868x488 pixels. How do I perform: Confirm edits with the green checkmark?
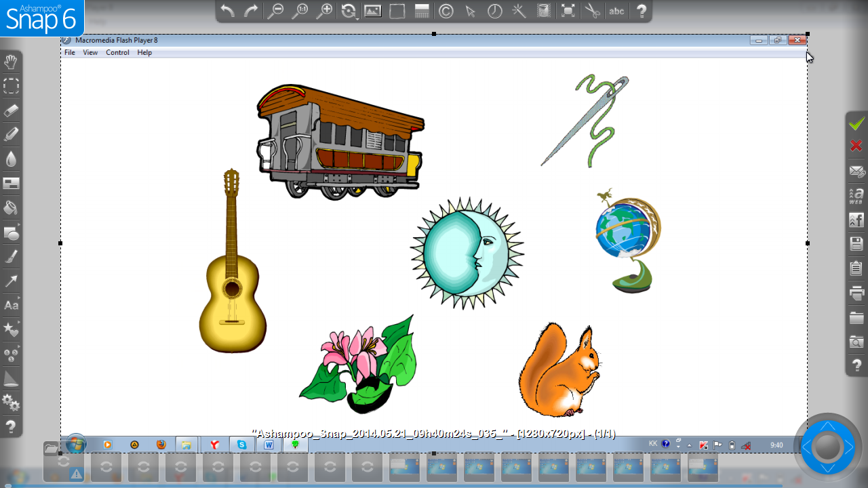click(856, 123)
